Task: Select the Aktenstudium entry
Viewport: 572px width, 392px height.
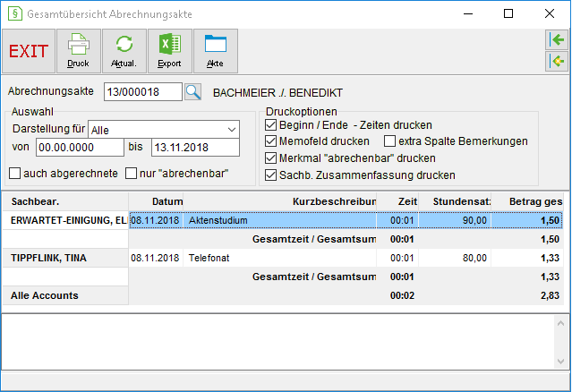Action: [280, 220]
